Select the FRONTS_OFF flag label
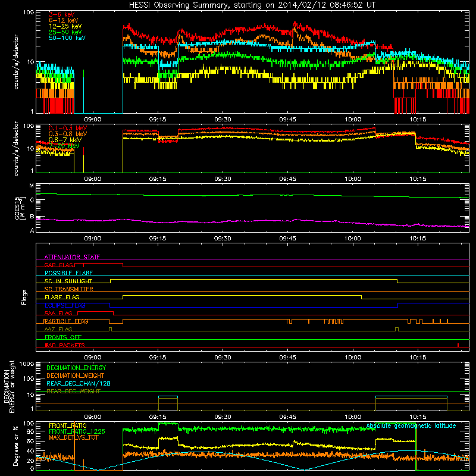This screenshot has height=476, width=476. (63, 337)
